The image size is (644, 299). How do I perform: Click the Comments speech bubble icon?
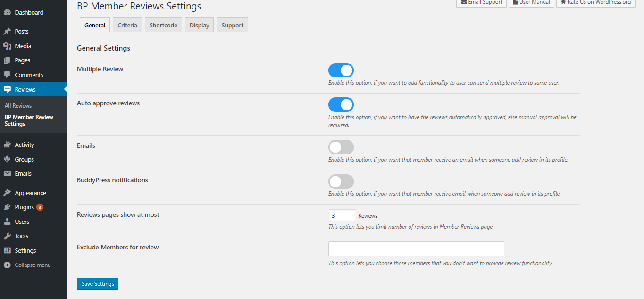tap(8, 75)
